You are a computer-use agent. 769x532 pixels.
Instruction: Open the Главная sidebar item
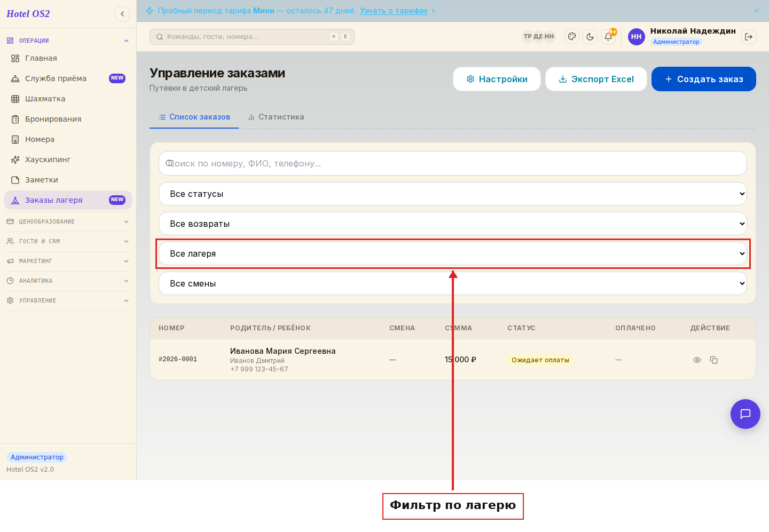coord(68,58)
